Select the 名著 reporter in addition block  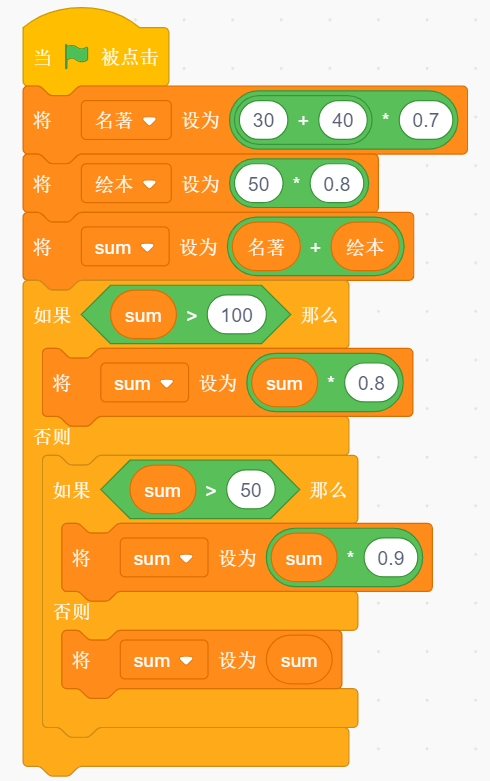pyautogui.click(x=266, y=247)
